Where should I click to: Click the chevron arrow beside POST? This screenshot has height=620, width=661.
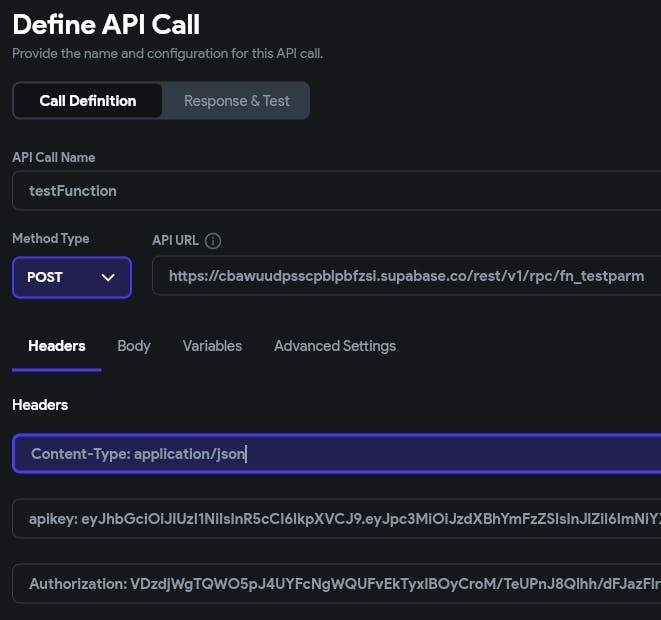tap(109, 277)
